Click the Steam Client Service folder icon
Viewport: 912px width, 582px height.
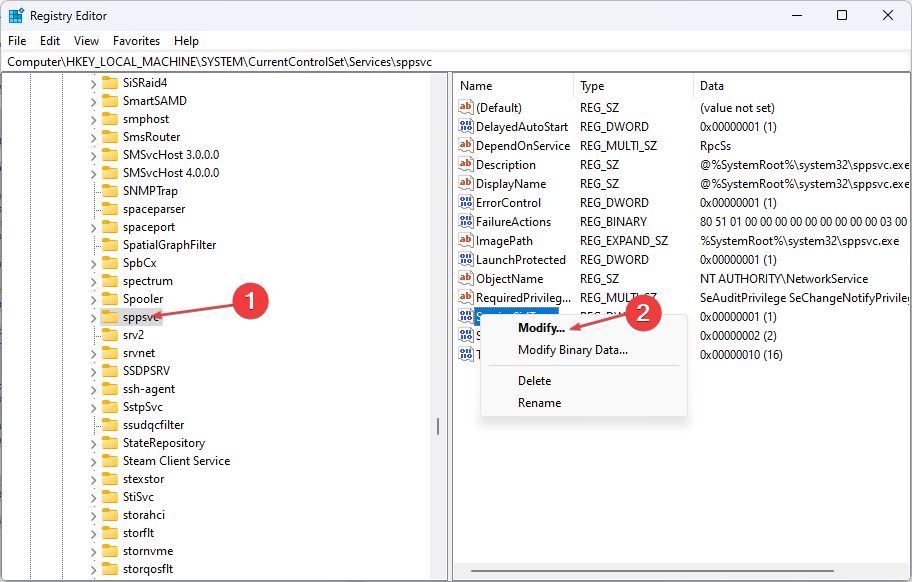109,461
